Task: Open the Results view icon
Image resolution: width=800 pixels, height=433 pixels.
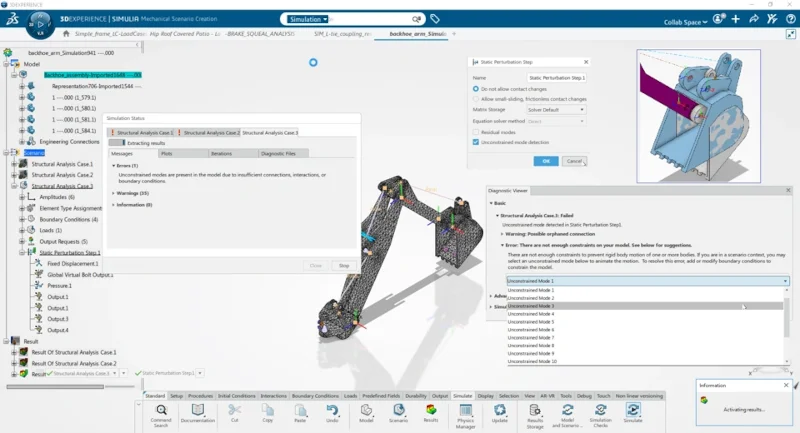Action: 431,410
